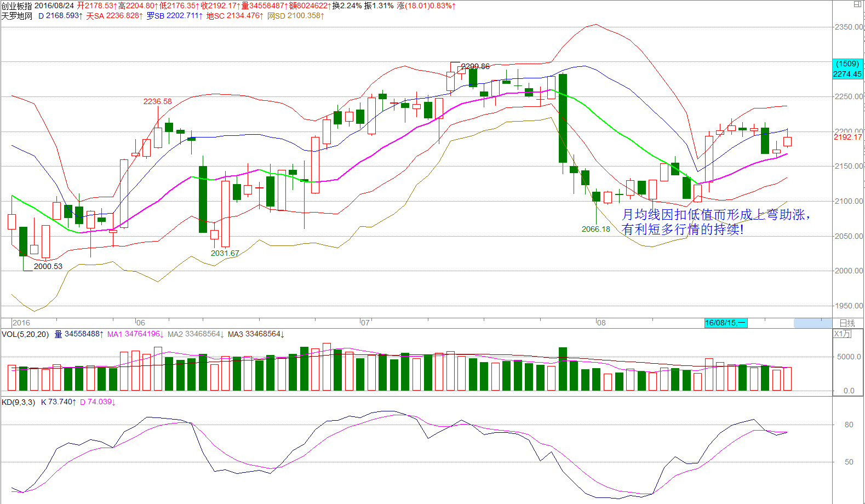Click the MA2 33468564 volume value
Viewport: 865px width, 504px height.
[196, 334]
